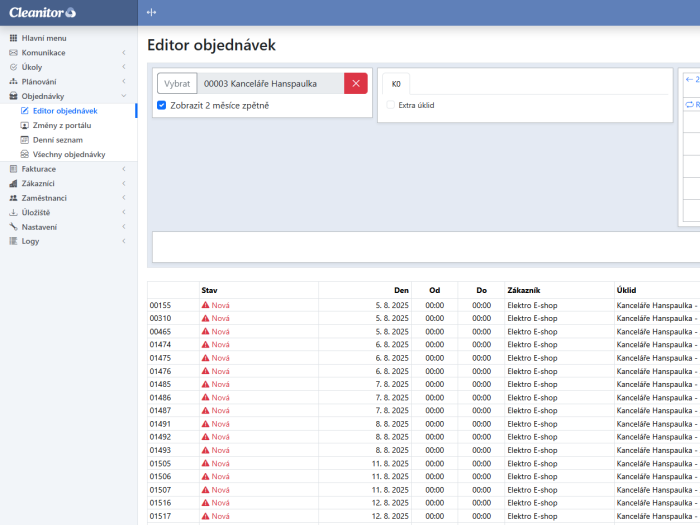The image size is (700, 525).
Task: Open Všechny objednávky list
Action: tap(68, 154)
